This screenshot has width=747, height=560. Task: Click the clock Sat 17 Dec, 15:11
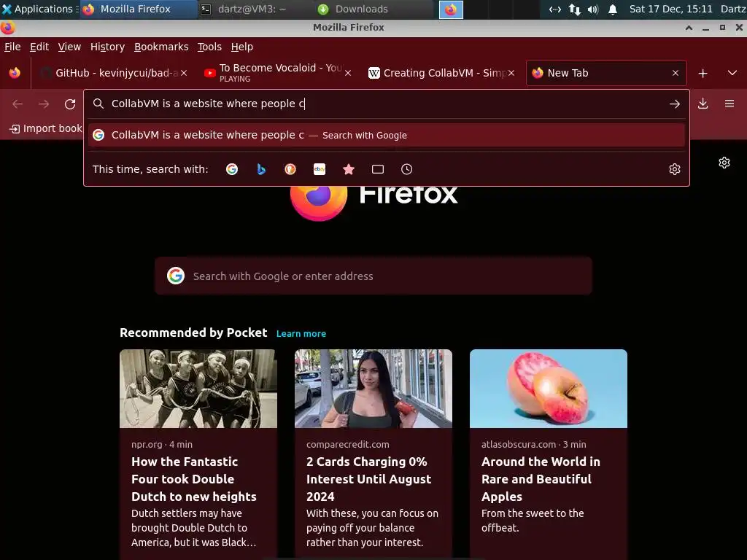[x=671, y=9]
